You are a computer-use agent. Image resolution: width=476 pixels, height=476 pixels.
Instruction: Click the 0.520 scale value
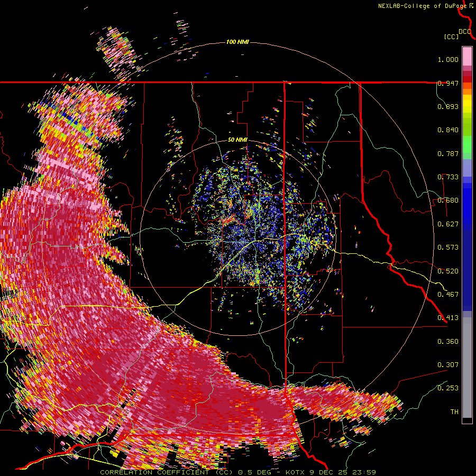tap(448, 271)
